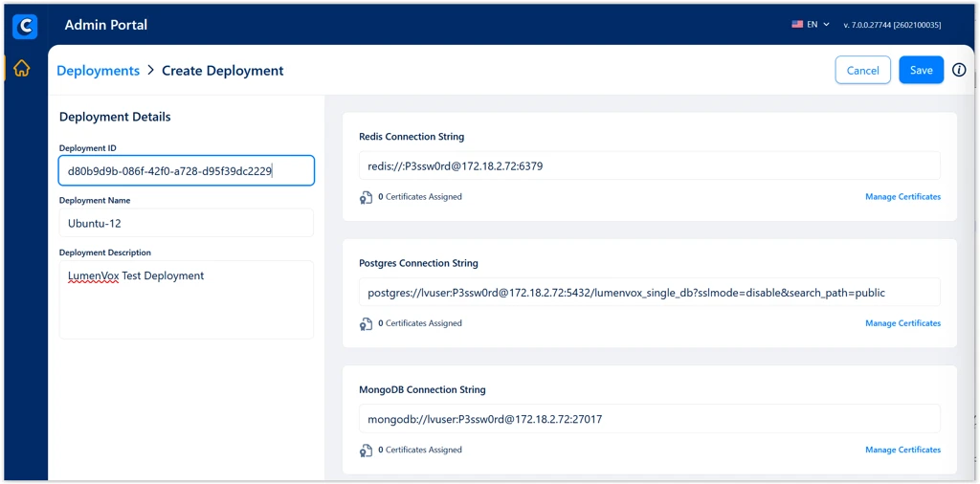980x484 pixels.
Task: Open Manage Certificates for Redis
Action: point(902,197)
